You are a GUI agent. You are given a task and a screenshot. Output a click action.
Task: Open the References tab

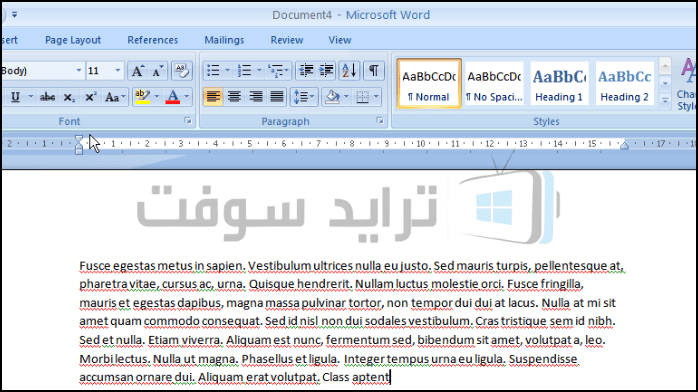coord(153,40)
